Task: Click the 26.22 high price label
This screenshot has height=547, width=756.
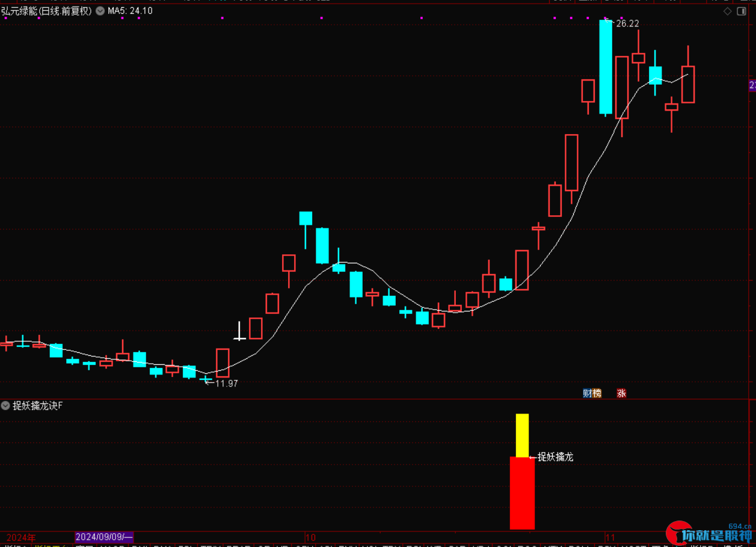Action: [x=627, y=23]
